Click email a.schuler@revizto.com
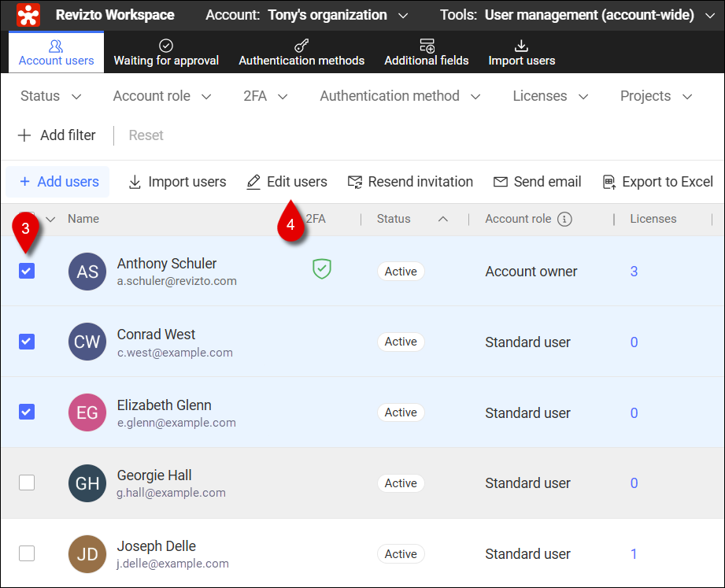This screenshot has width=725, height=588. point(176,281)
